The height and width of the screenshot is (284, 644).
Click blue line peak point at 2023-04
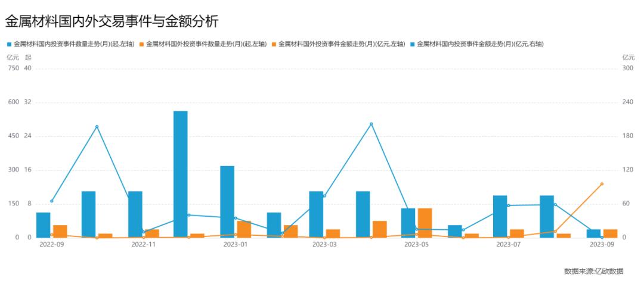click(371, 124)
